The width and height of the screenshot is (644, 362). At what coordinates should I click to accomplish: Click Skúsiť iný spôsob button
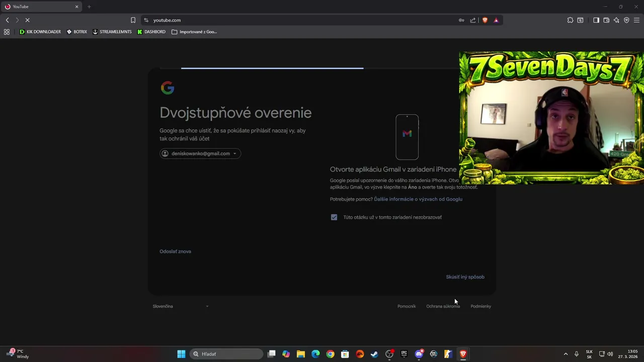pos(465,277)
